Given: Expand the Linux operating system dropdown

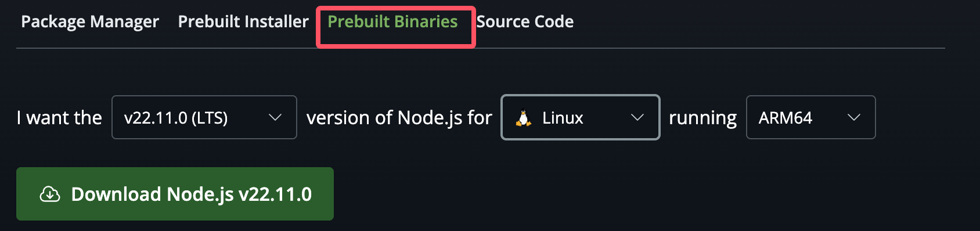Looking at the screenshot, I should tap(581, 117).
